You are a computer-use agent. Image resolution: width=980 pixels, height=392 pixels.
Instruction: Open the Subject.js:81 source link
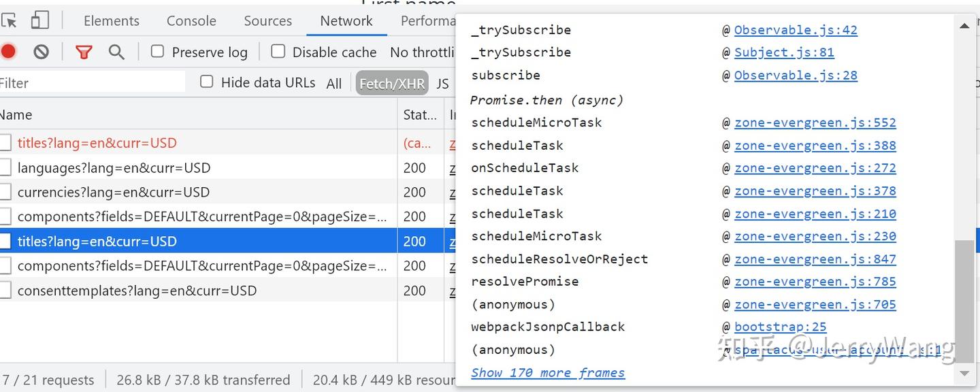pyautogui.click(x=784, y=52)
